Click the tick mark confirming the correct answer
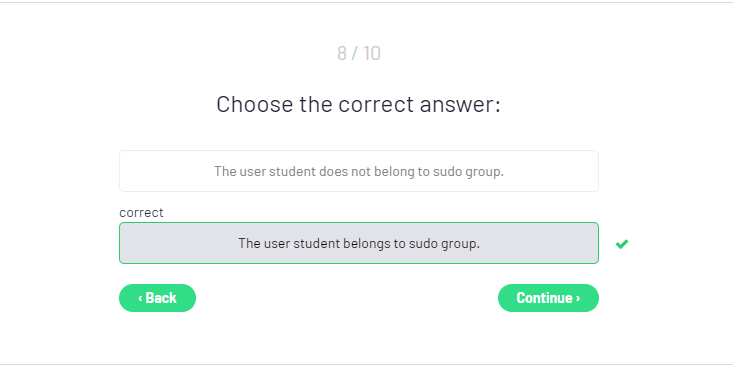The height and width of the screenshot is (373, 733). (x=622, y=244)
